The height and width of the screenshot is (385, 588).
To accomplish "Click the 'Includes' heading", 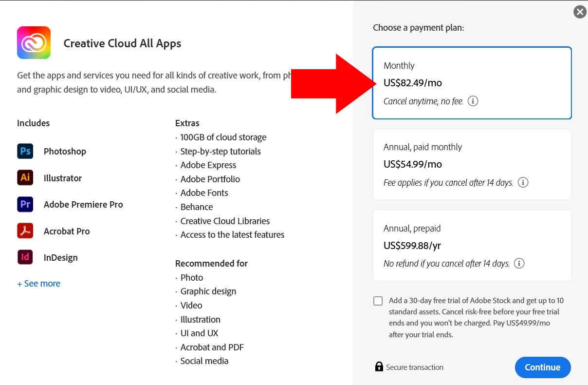I will click(34, 123).
